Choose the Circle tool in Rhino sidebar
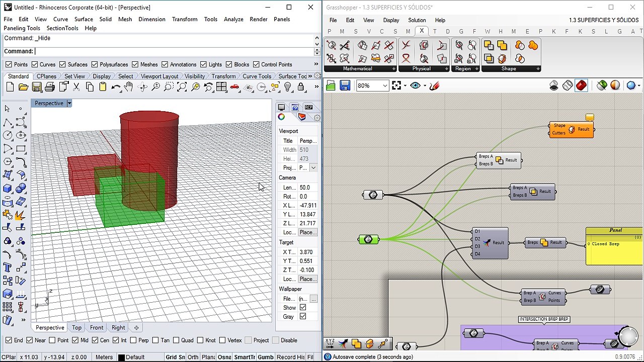This screenshot has height=362, width=644. tap(8, 136)
